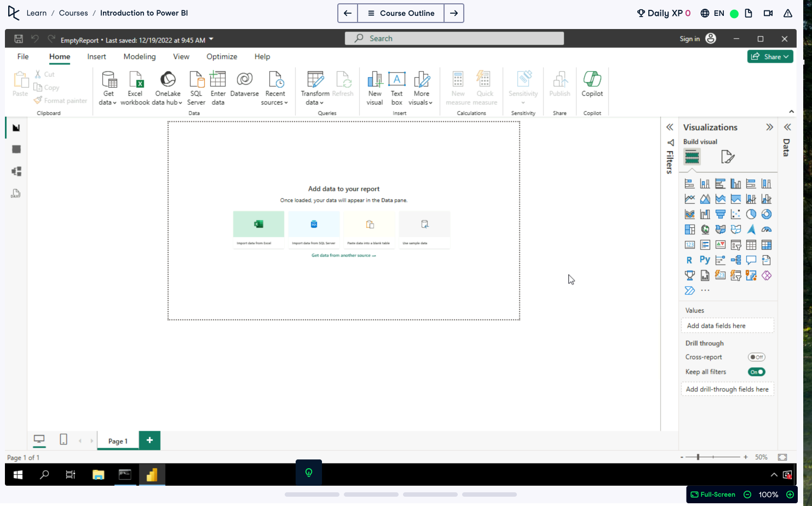Select the Q&A visual
The height and width of the screenshot is (506, 812).
751,260
